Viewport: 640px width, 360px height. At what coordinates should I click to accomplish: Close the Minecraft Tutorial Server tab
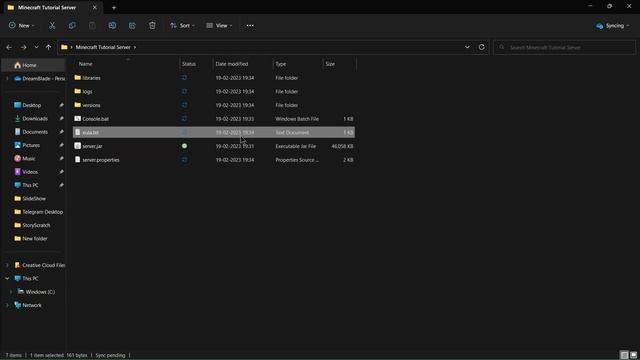(x=95, y=7)
